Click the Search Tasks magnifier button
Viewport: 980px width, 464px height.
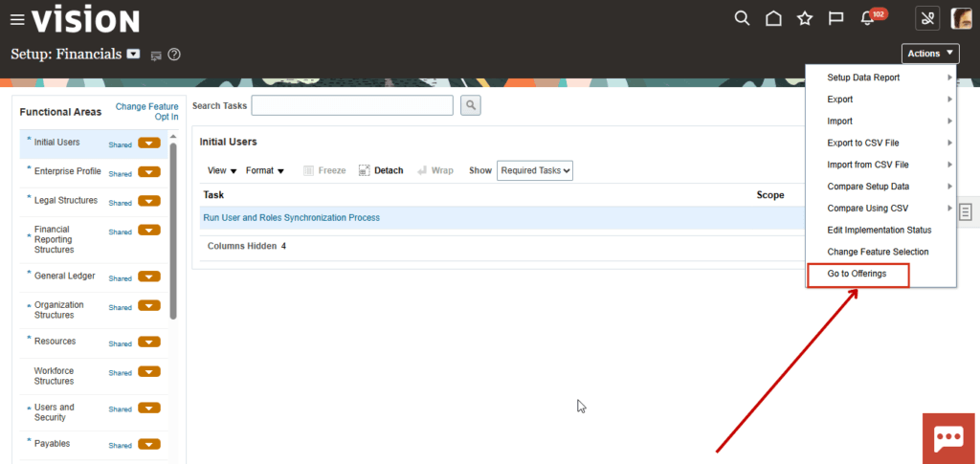click(x=471, y=105)
